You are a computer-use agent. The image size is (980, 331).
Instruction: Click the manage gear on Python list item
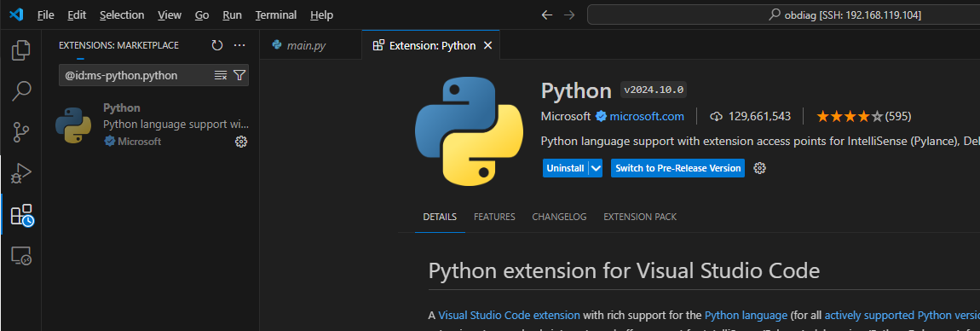240,142
